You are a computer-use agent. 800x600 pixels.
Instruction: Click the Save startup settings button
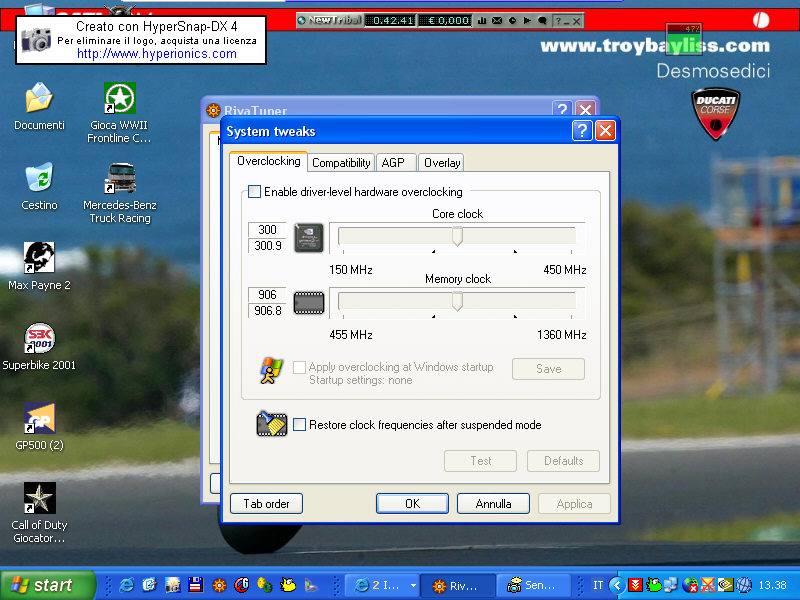pyautogui.click(x=548, y=369)
